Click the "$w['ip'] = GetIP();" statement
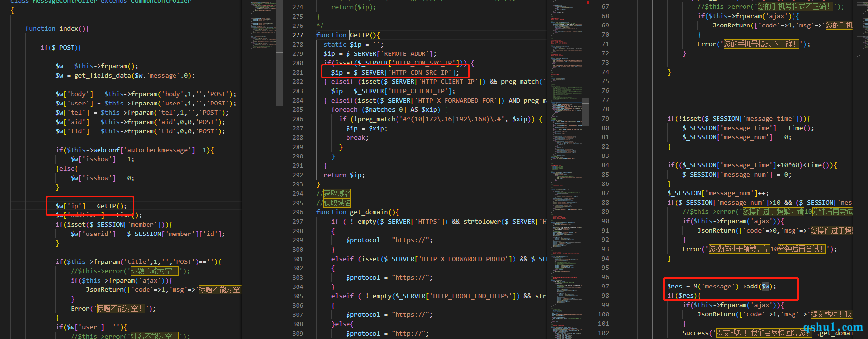Image resolution: width=868 pixels, height=339 pixels. [x=91, y=206]
